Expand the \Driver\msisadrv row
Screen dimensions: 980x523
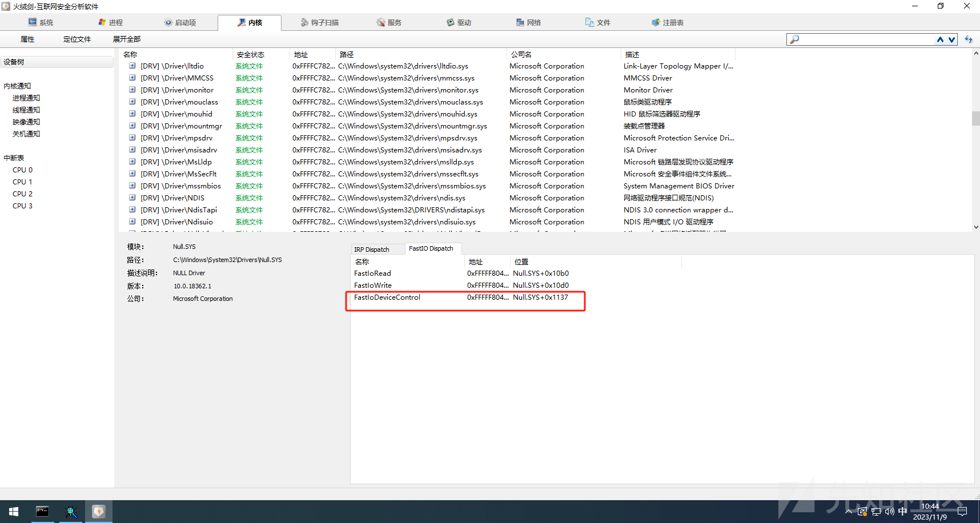coord(132,150)
